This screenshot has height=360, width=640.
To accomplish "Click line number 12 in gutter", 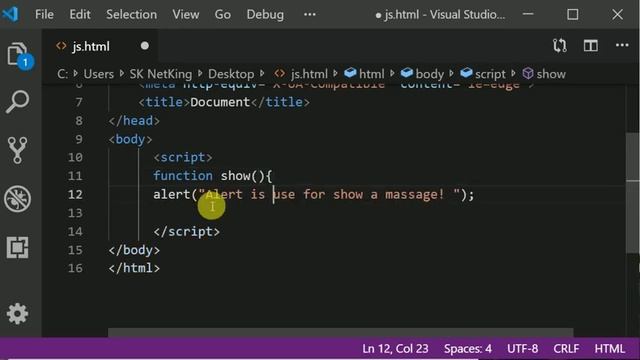I will click(x=75, y=194).
